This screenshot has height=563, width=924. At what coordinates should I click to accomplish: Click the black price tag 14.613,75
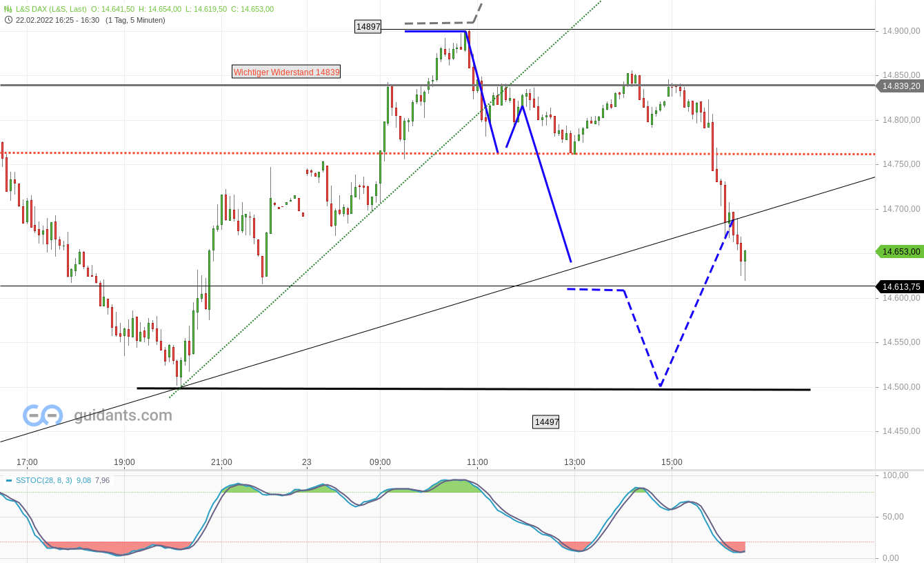(x=900, y=286)
